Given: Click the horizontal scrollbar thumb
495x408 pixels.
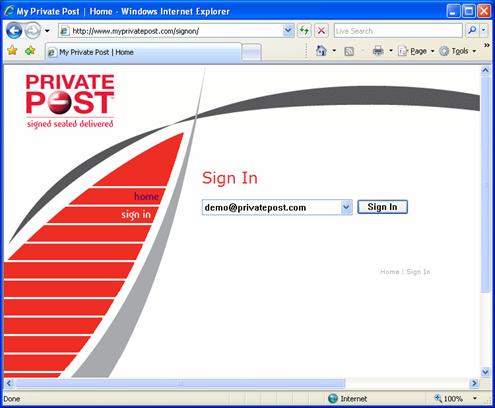Looking at the screenshot, I should pyautogui.click(x=180, y=383).
